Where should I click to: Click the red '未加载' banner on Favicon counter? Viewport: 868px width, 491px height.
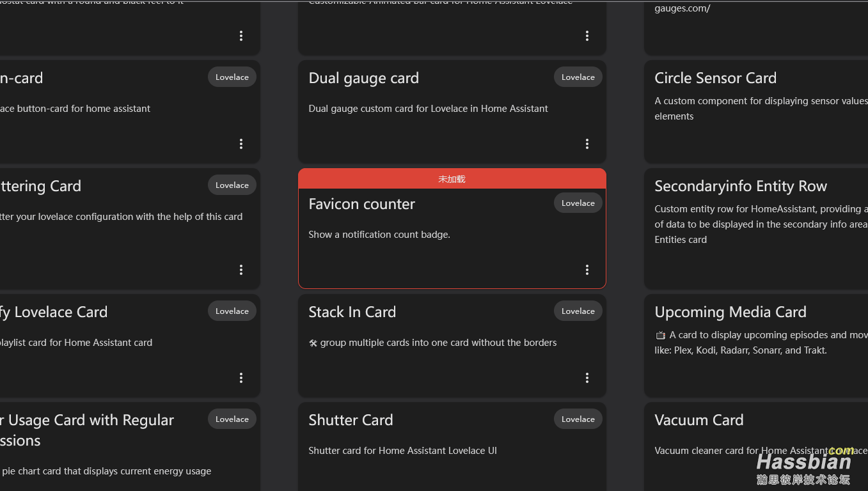click(452, 178)
